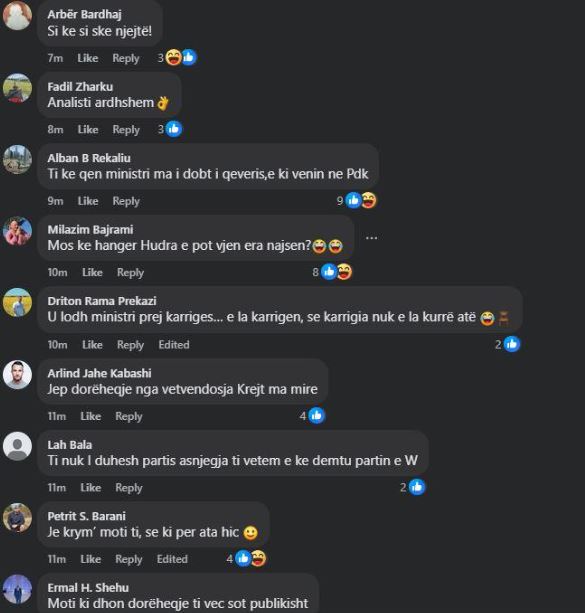Open reaction icons on Petrit S. Barani's comment
The width and height of the screenshot is (585, 613).
pos(246,559)
